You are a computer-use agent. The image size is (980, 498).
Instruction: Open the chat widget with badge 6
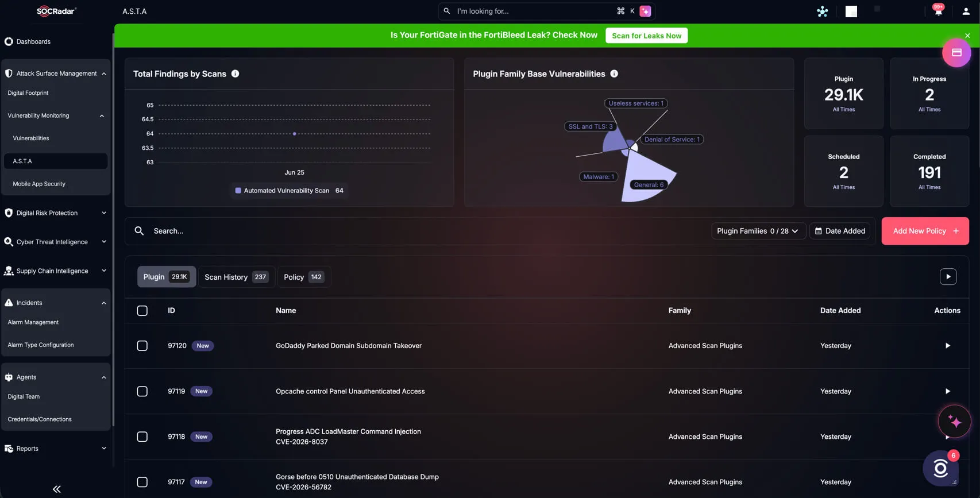pos(940,469)
